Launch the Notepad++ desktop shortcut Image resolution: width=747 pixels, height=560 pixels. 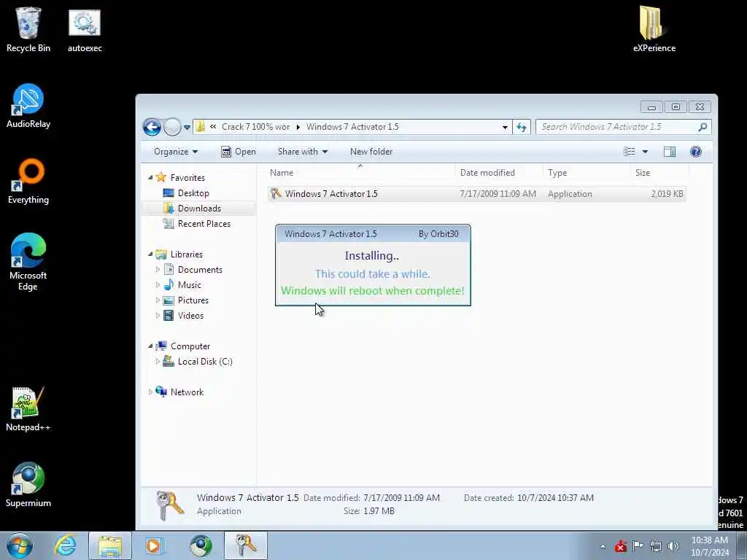pyautogui.click(x=28, y=409)
